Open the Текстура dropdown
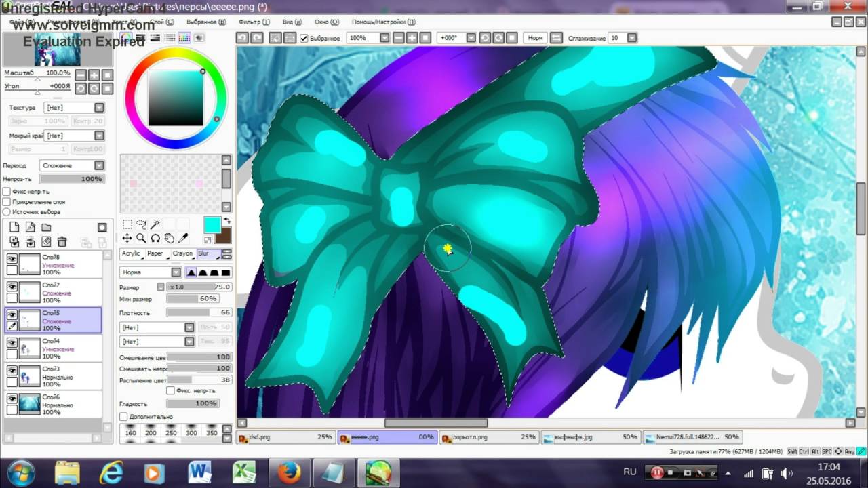 74,108
